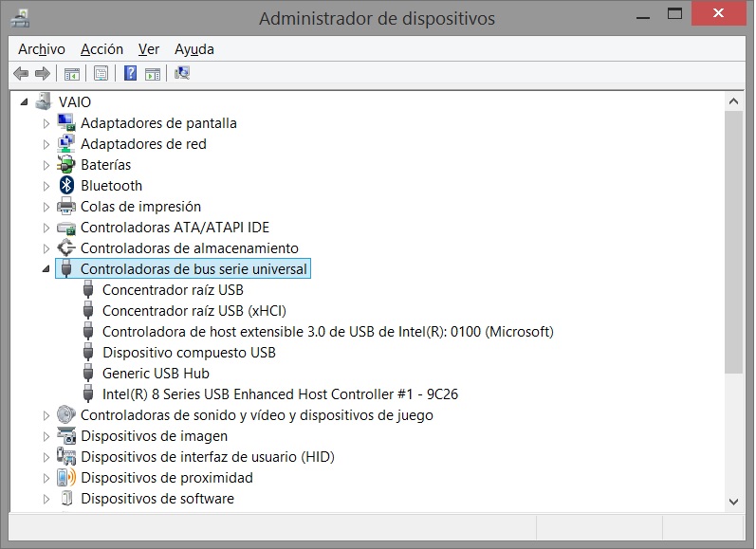Expand Controladoras ATA/ATAPI IDE
756x549 pixels.
[46, 228]
